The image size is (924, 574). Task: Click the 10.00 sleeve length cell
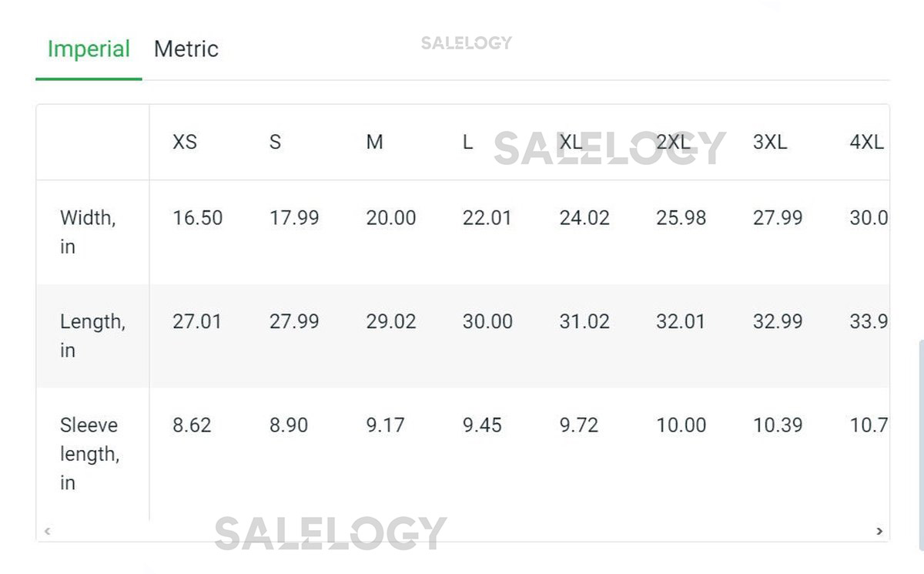pyautogui.click(x=681, y=425)
